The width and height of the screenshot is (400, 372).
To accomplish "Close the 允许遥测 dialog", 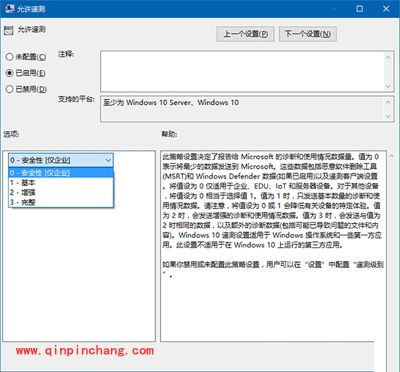I will (386, 9).
